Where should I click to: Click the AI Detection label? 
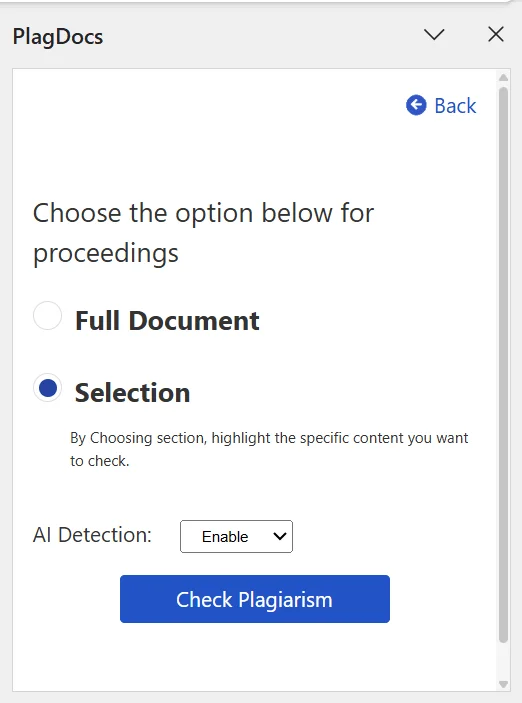coord(92,535)
